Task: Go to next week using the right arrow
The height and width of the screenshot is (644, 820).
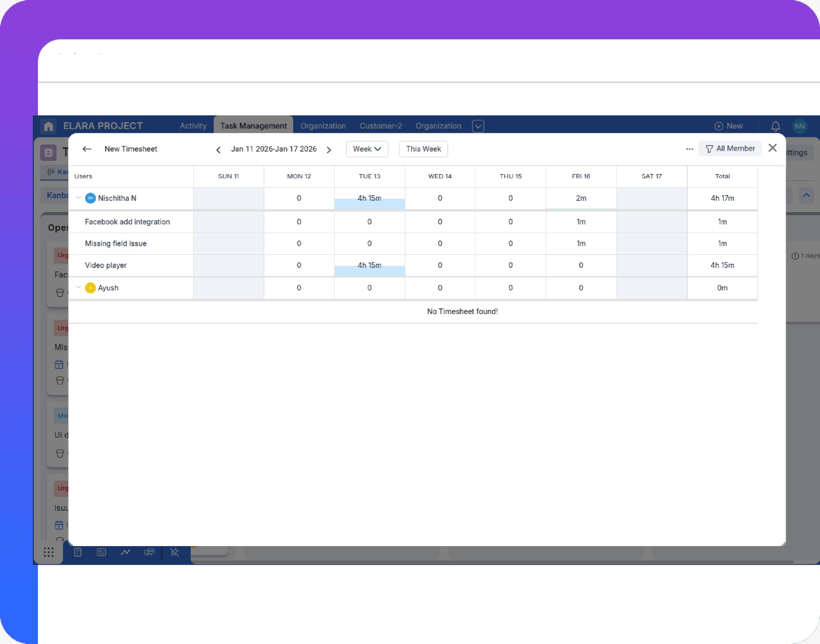Action: coord(329,149)
